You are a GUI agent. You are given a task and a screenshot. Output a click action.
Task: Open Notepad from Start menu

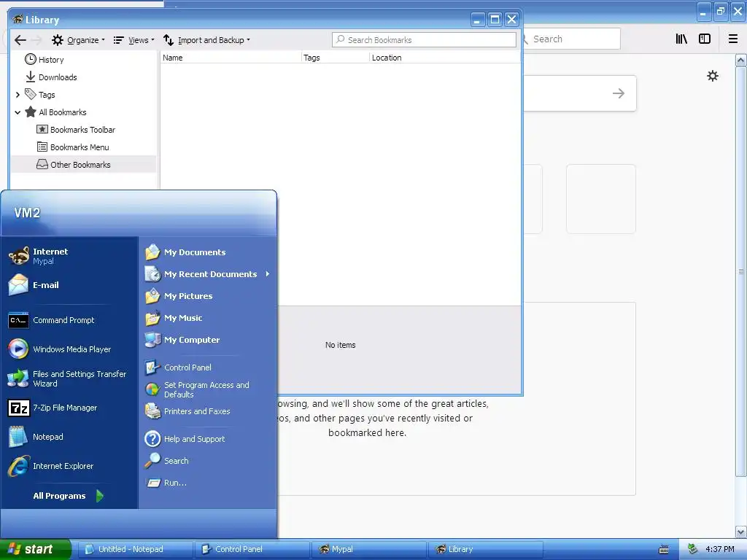(x=36, y=437)
